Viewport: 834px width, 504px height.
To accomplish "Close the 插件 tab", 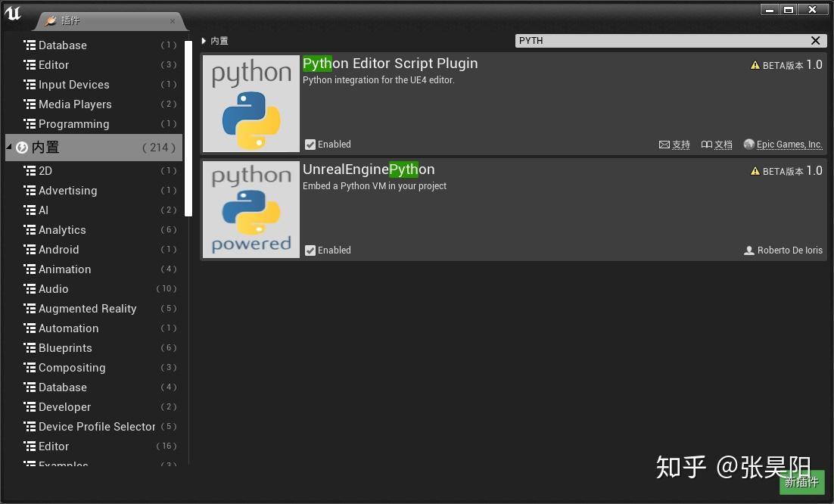I will 173,21.
